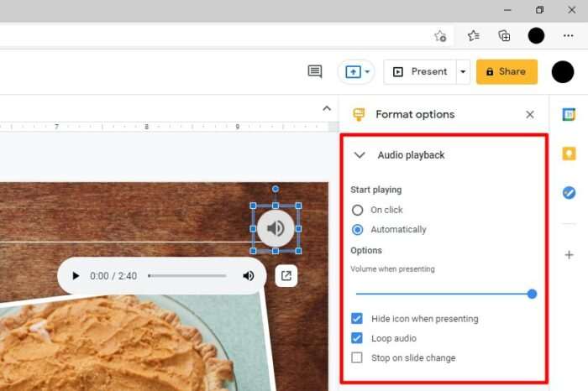Click the rotation handle above audio icon
The image size is (588, 391).
click(x=276, y=189)
